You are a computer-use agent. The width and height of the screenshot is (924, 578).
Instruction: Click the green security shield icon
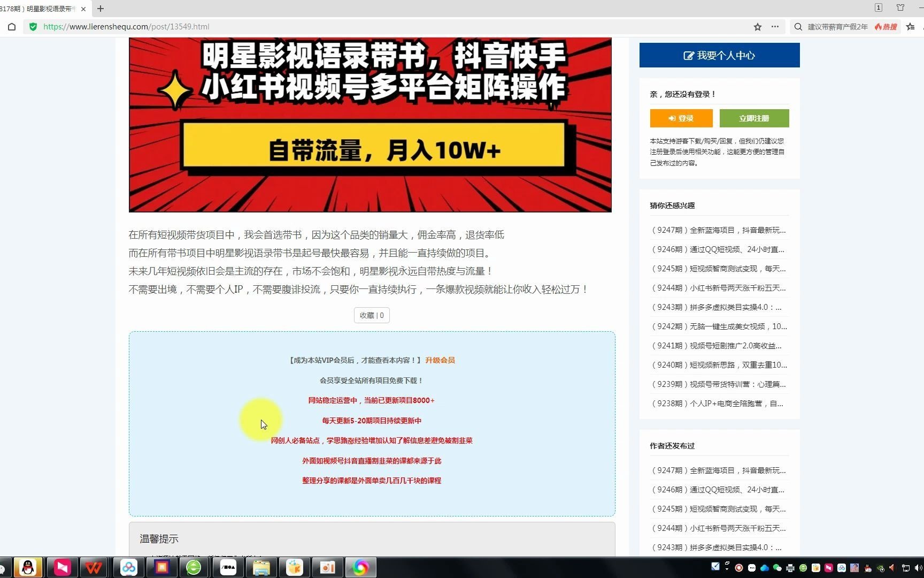(x=33, y=27)
